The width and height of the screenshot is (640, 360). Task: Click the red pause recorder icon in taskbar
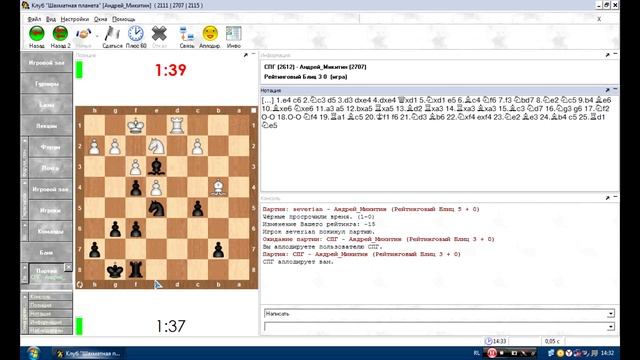[x=492, y=353]
